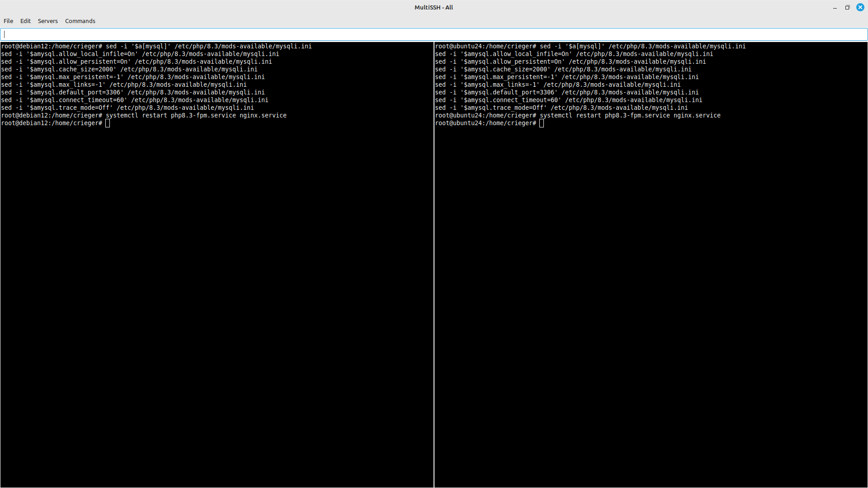Maximize the MultiSSH window

click(847, 7)
